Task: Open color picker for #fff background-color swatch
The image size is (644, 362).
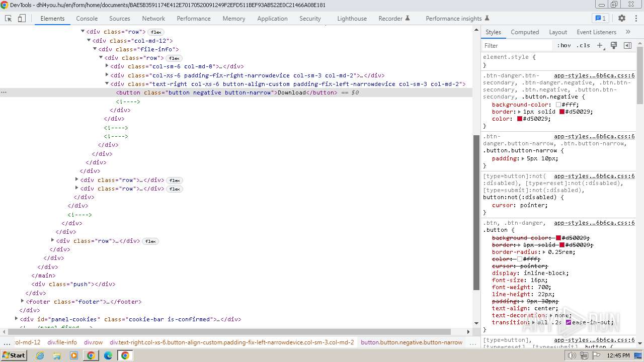Action: (x=558, y=105)
